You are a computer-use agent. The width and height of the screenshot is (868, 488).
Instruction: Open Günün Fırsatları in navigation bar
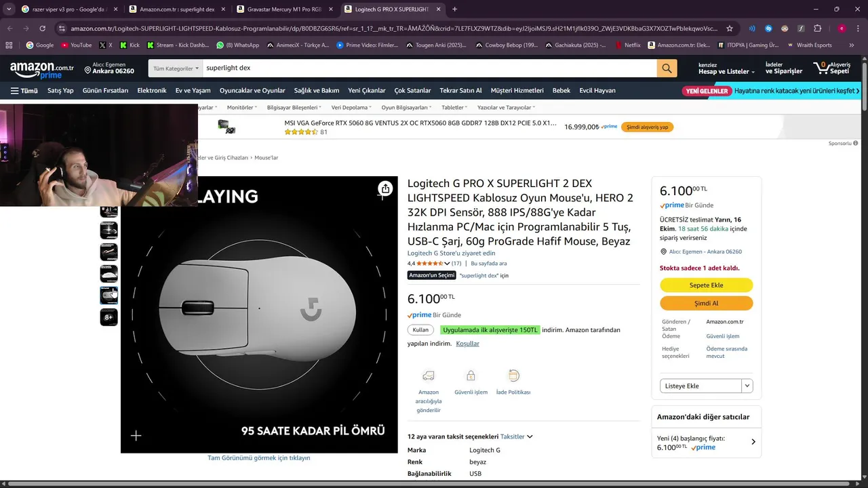[x=105, y=91]
